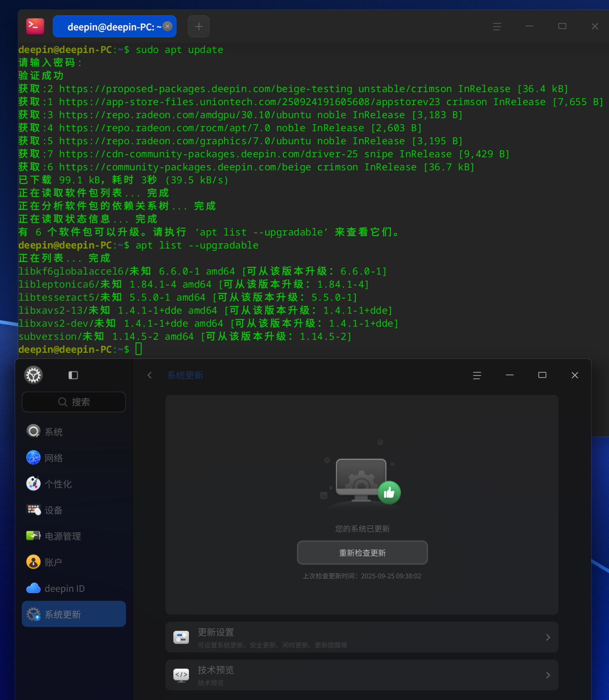Click the 'sudo apt update' command line
Image resolution: width=609 pixels, height=700 pixels.
179,50
